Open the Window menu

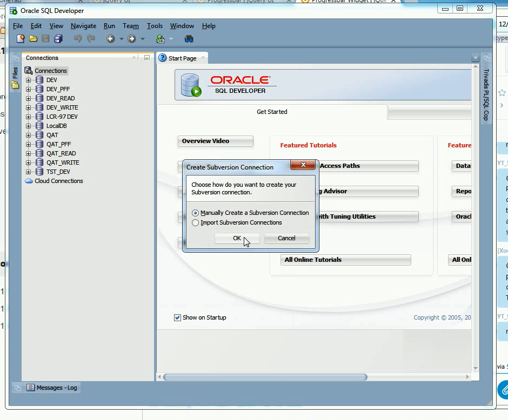[x=182, y=26]
